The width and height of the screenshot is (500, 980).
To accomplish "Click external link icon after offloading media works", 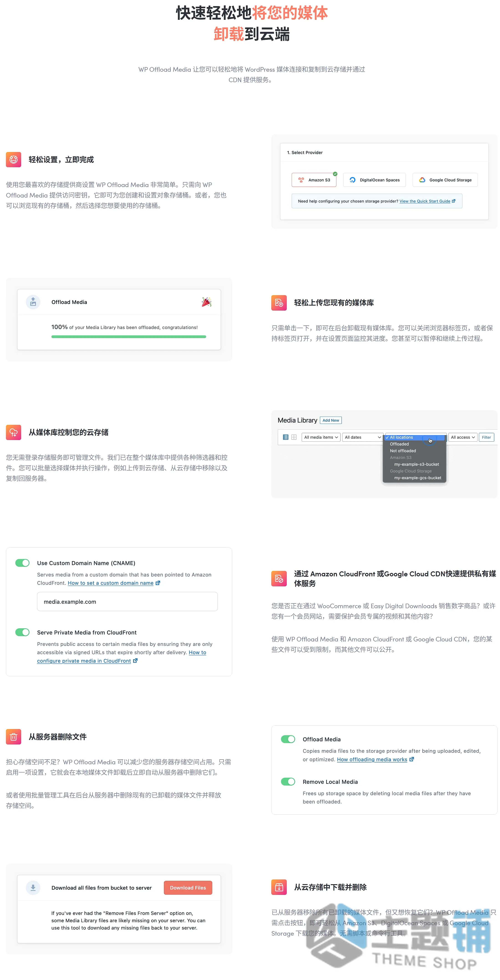I will (x=411, y=759).
